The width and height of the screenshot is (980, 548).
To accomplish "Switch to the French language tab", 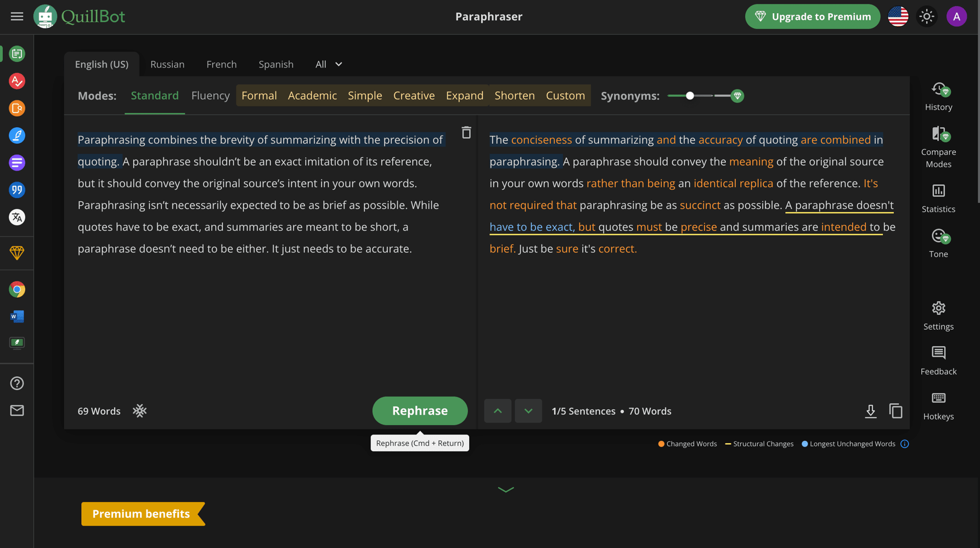I will point(221,64).
